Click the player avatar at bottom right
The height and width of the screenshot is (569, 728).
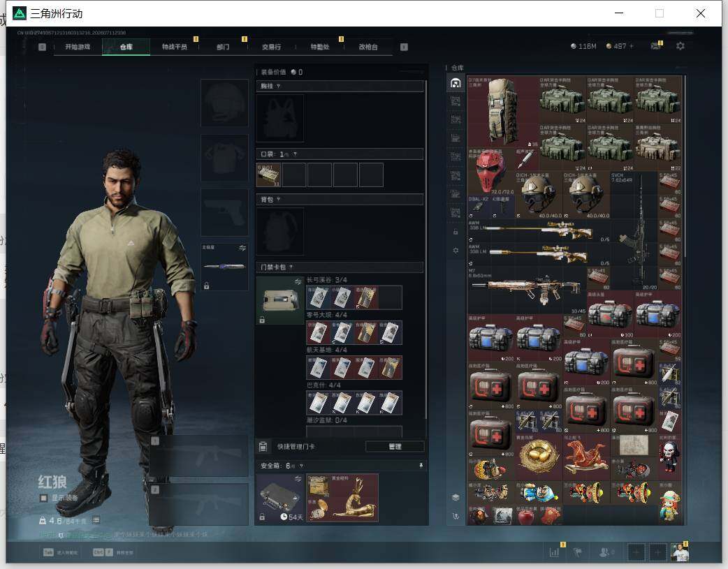pos(680,552)
